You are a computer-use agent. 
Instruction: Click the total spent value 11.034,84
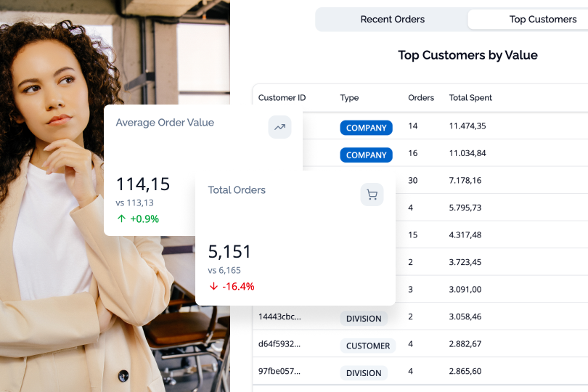tap(467, 153)
